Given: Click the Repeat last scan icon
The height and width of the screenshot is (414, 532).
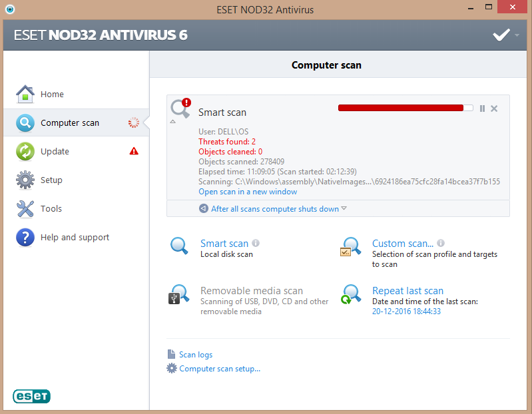Looking at the screenshot, I should click(x=351, y=294).
